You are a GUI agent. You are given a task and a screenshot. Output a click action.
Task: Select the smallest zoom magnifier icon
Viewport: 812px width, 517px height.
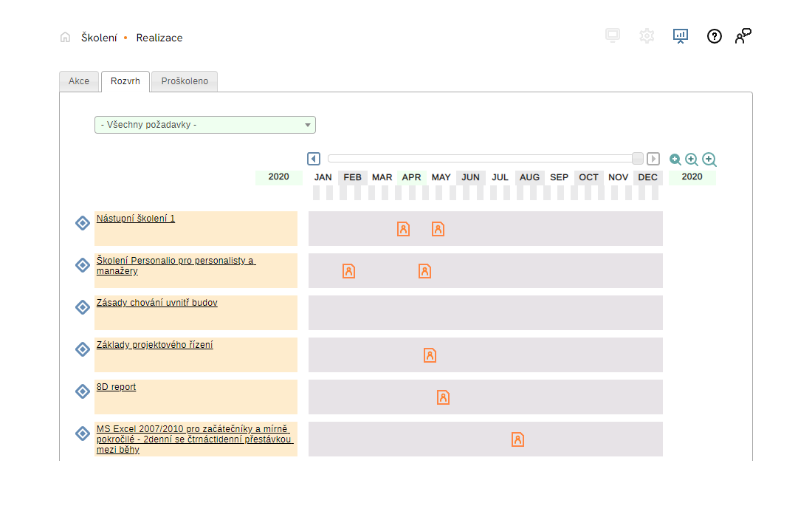click(675, 160)
